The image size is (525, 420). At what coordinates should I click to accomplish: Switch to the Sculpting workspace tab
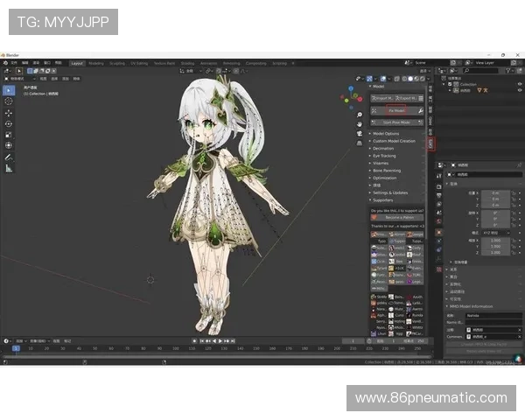pyautogui.click(x=117, y=63)
